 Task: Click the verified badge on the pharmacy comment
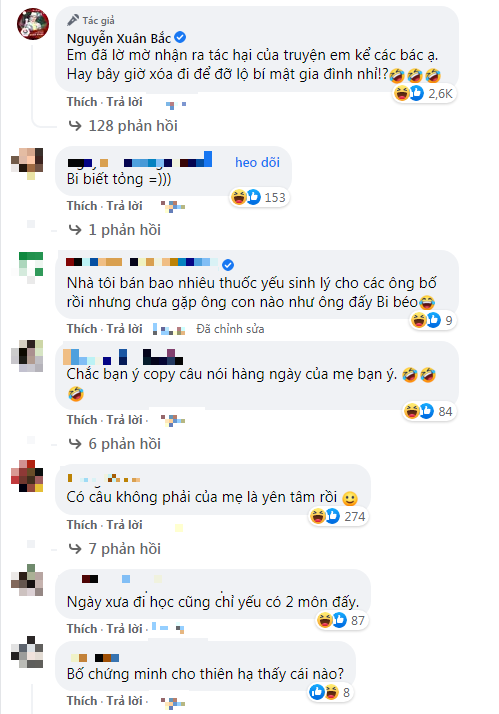[x=228, y=265]
